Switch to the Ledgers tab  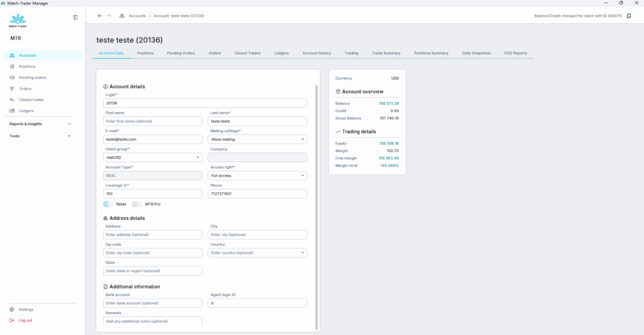click(x=281, y=53)
